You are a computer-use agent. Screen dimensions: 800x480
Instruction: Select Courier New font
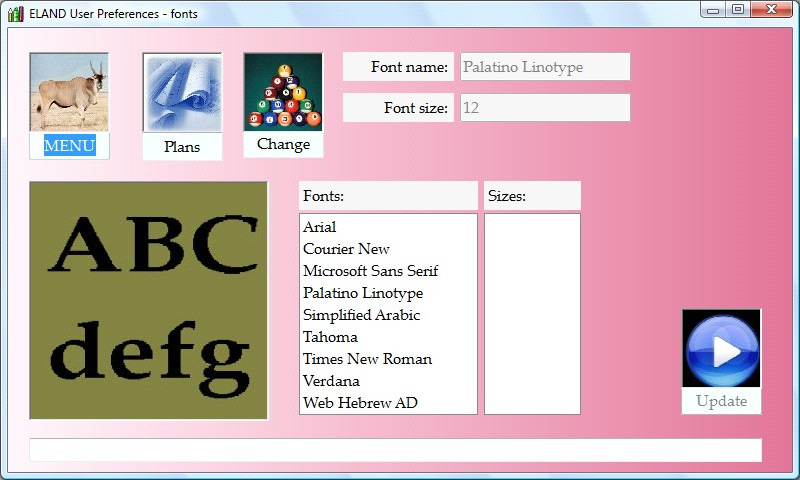coord(346,249)
